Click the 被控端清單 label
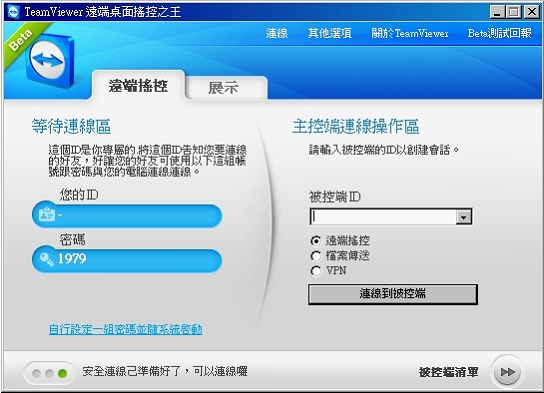 448,372
